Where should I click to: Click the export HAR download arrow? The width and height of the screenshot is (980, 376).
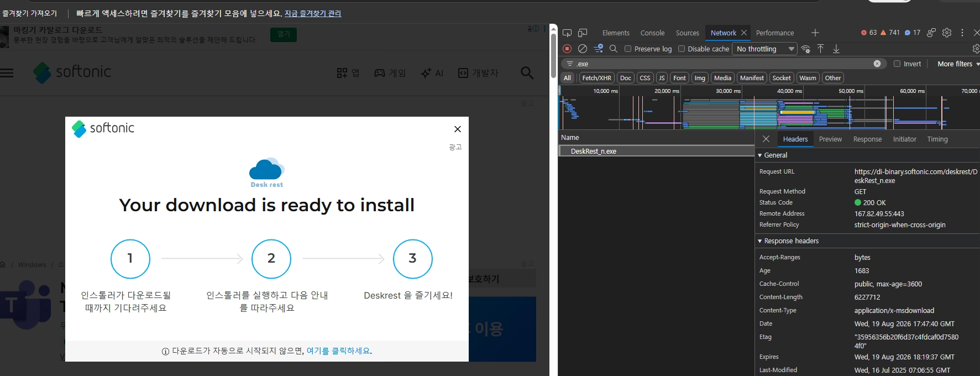pos(836,49)
